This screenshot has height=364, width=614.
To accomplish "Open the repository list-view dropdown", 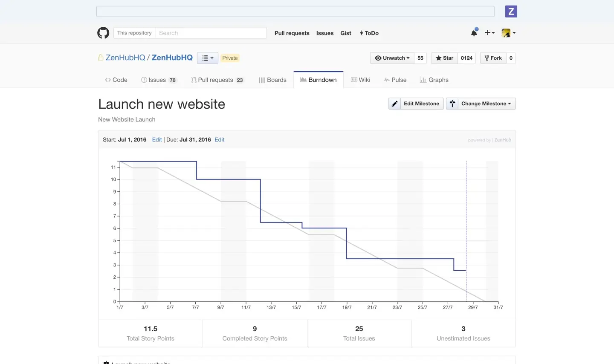I will pos(208,58).
